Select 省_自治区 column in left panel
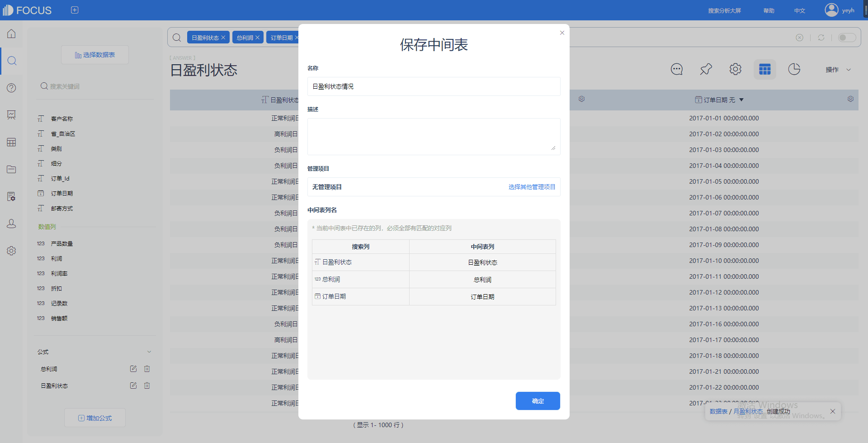 (63, 133)
